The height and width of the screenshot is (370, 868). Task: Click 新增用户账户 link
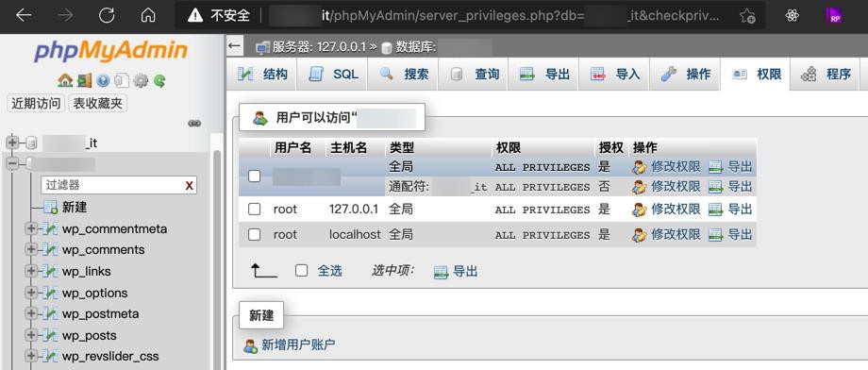pyautogui.click(x=298, y=345)
